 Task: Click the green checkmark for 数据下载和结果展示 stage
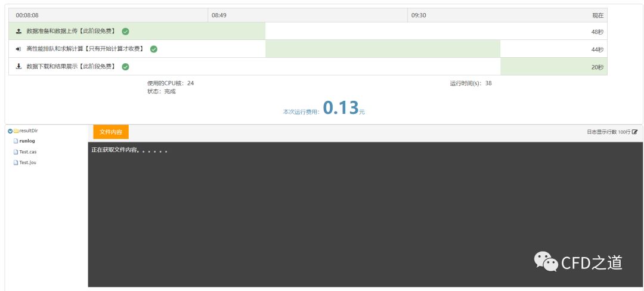[x=125, y=67]
